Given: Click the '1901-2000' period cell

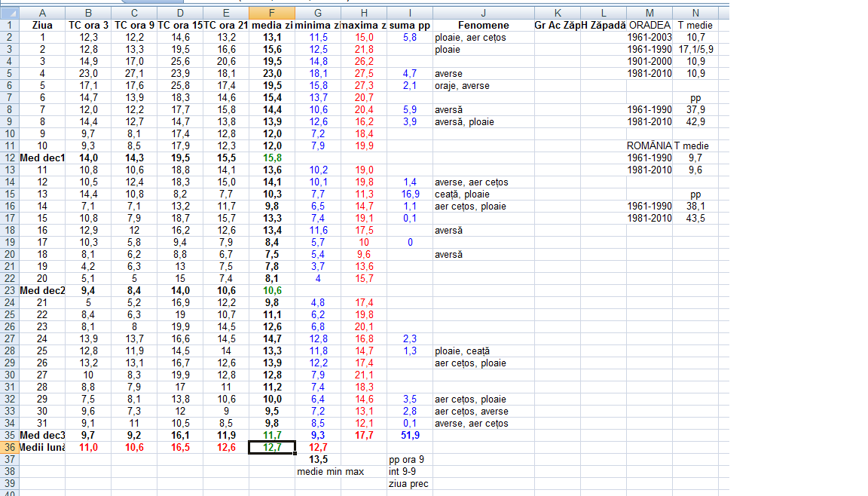Looking at the screenshot, I should click(x=649, y=62).
